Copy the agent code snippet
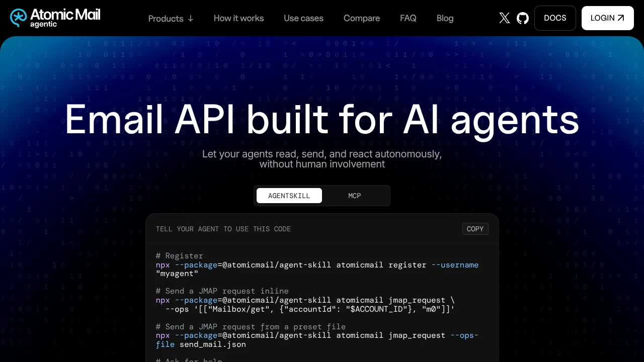 [475, 229]
